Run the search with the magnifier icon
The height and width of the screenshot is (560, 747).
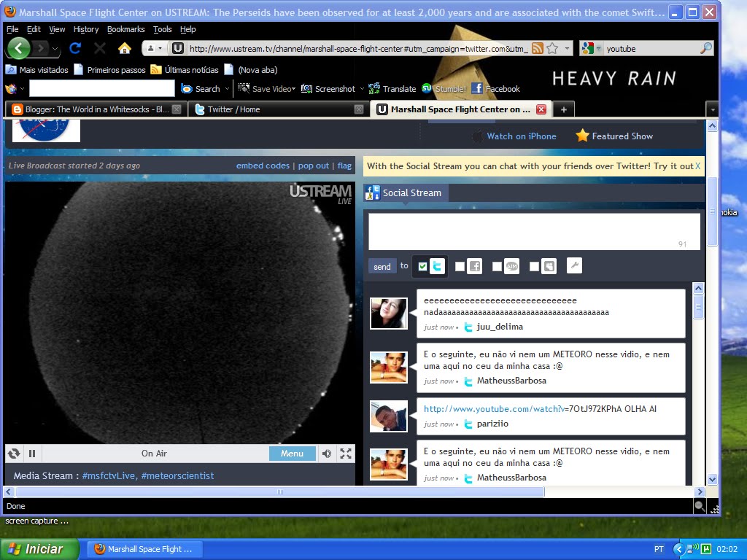coord(706,48)
